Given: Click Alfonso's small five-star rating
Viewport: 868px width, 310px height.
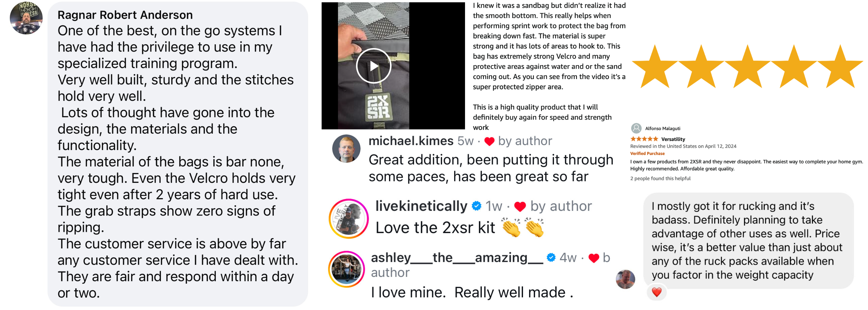Looking at the screenshot, I should tap(644, 139).
